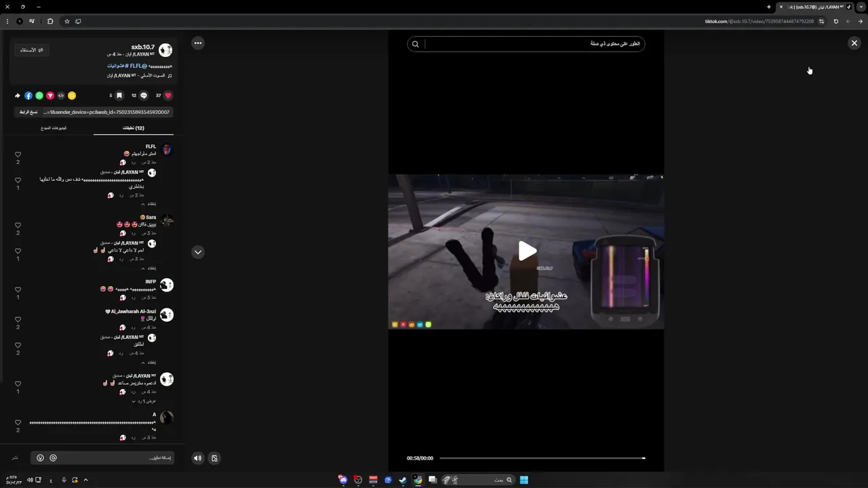Screen dimensions: 868x488
Task: Open Sara's commenter avatar
Action: [167, 220]
